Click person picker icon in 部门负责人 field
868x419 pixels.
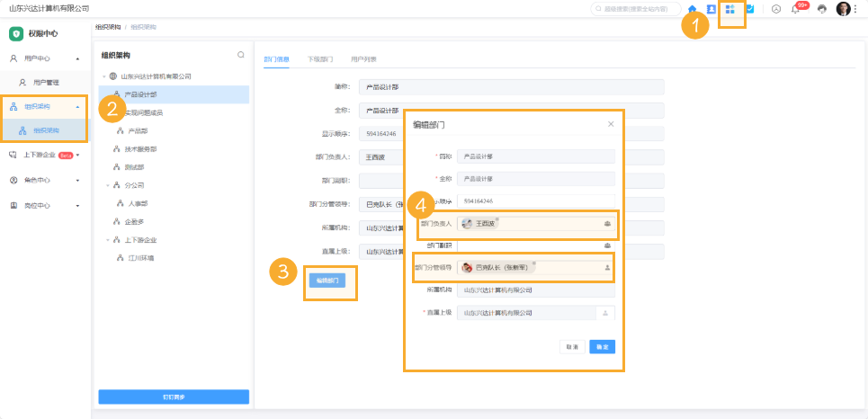(607, 223)
